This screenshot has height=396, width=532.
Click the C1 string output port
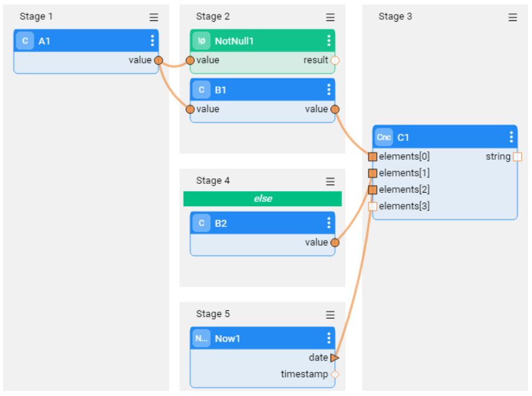518,157
